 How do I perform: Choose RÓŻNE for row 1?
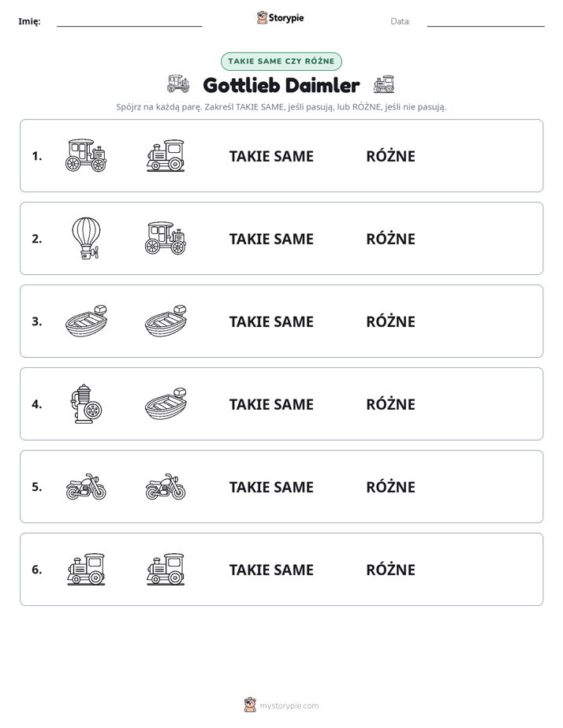pos(390,156)
